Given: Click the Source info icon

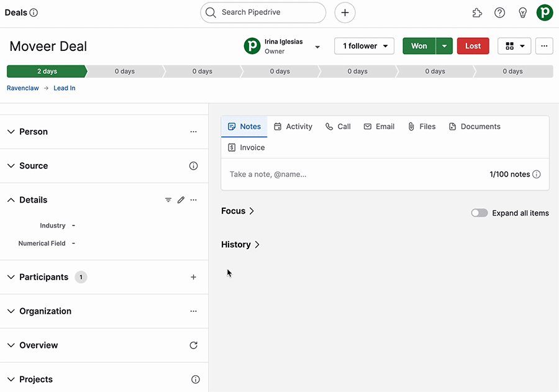Looking at the screenshot, I should [193, 166].
